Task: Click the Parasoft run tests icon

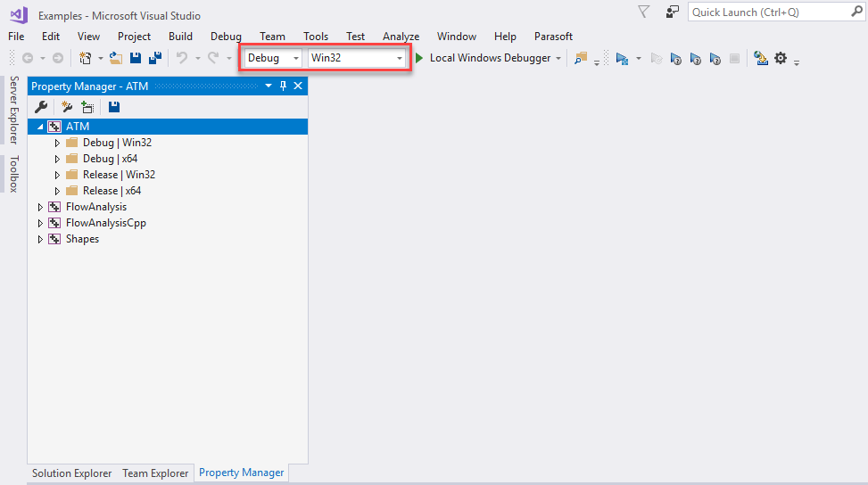Action: click(622, 59)
